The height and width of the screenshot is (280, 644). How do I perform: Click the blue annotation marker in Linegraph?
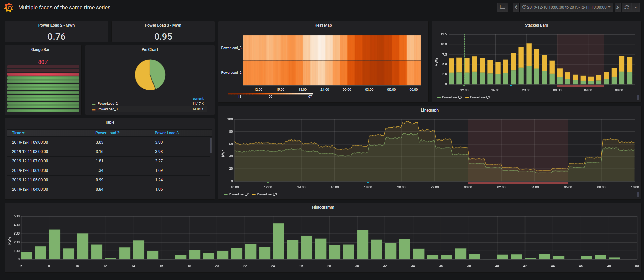pos(368,182)
